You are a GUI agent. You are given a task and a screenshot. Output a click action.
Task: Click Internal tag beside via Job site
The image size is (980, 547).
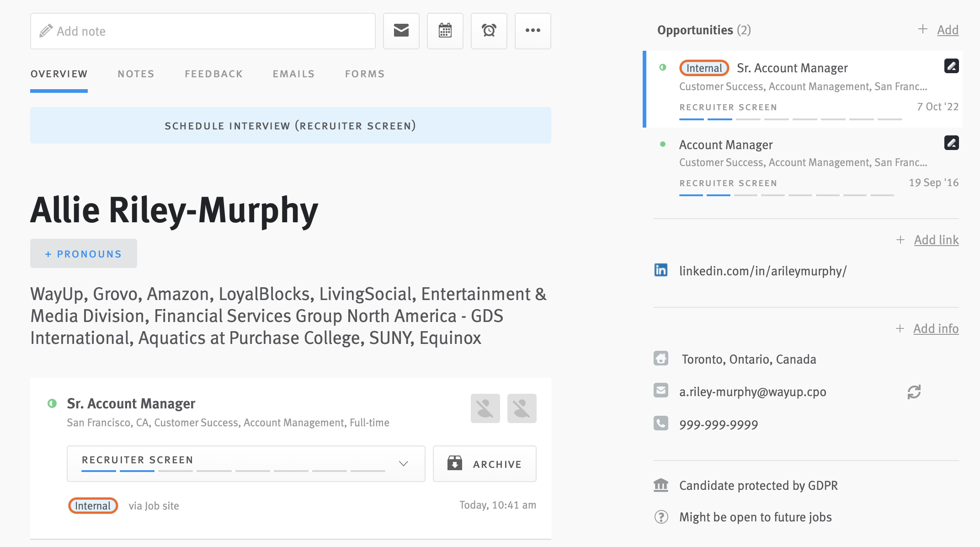click(x=93, y=505)
